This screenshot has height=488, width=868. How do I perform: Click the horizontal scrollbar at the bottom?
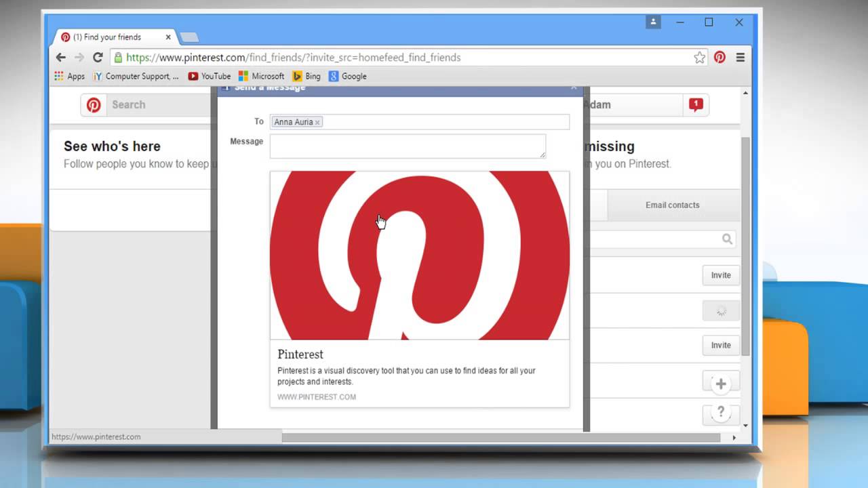(500, 438)
